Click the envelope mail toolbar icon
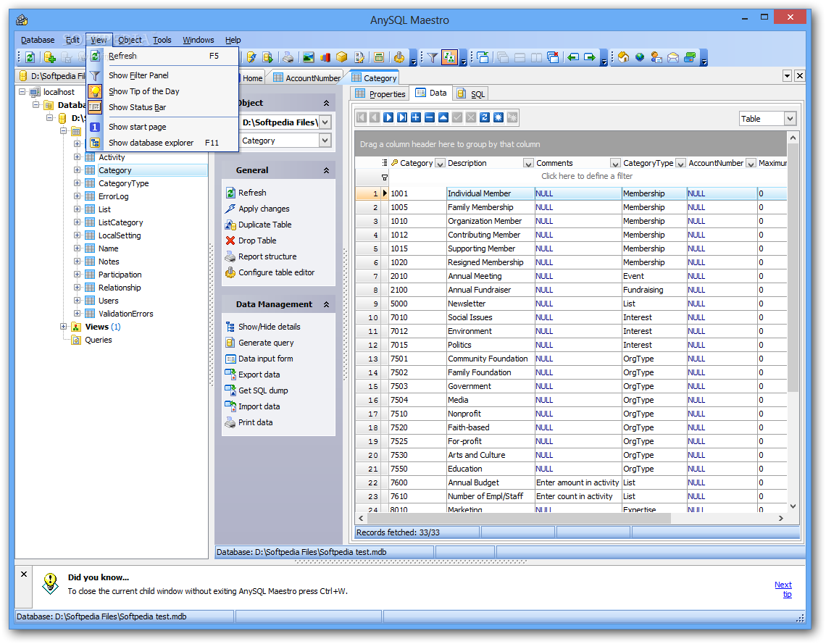Screen dimensions: 826x644 point(673,57)
